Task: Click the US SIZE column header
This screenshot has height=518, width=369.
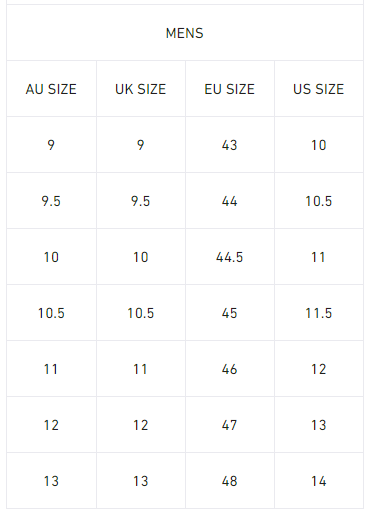Action: pos(318,89)
